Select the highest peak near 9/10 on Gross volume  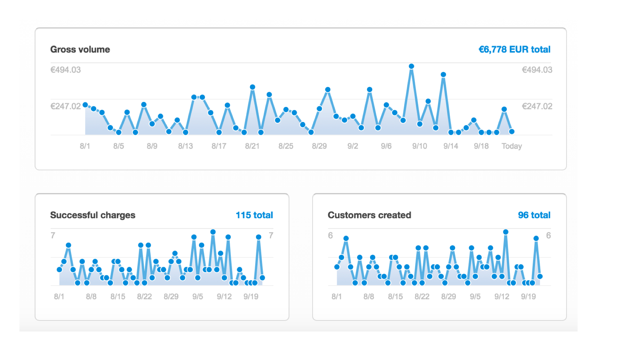[x=411, y=66]
